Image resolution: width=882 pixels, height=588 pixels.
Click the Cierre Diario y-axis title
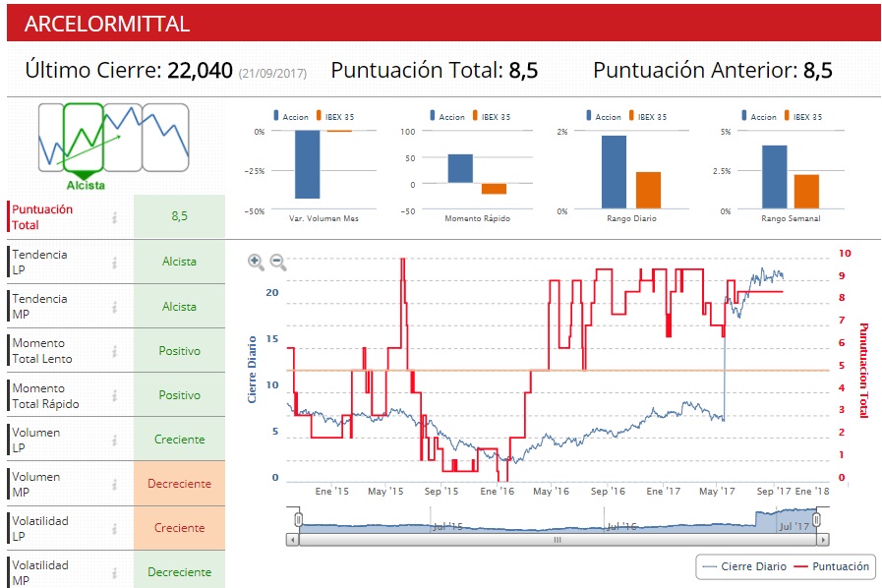click(252, 370)
